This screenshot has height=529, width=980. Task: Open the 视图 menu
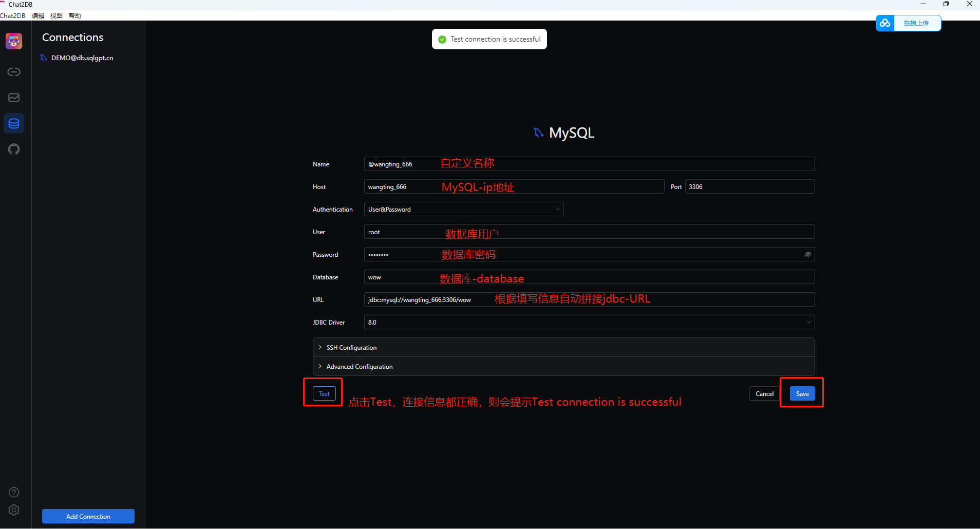56,15
